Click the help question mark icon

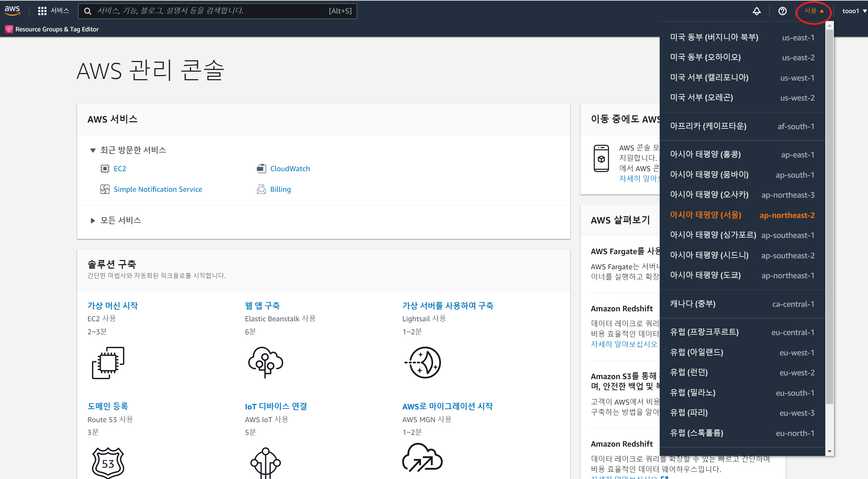tap(782, 11)
